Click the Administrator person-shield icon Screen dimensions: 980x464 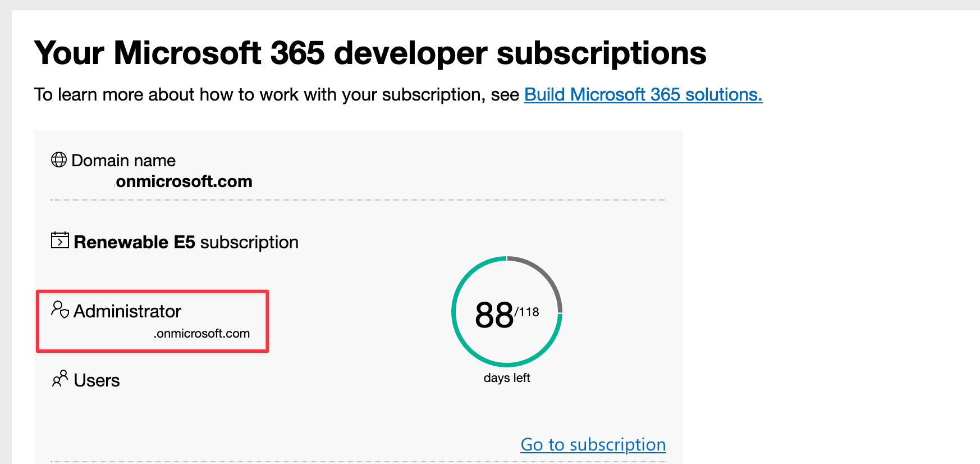pyautogui.click(x=60, y=310)
